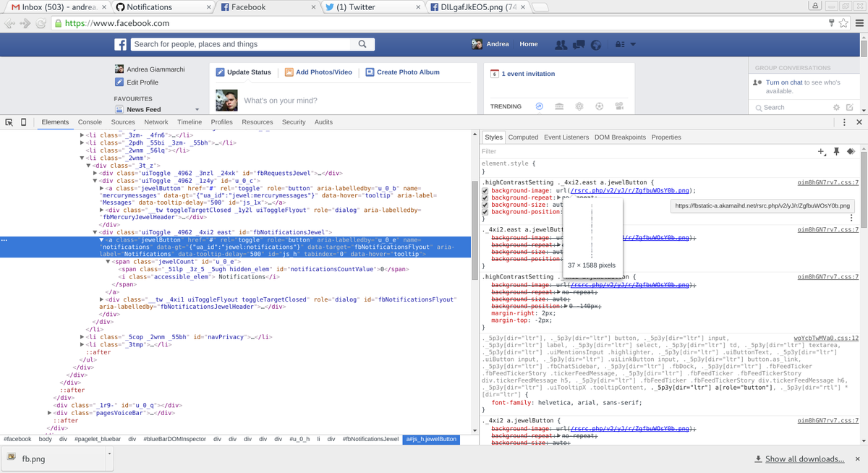
Task: Open the DOM Breakpoints tab
Action: 620,137
